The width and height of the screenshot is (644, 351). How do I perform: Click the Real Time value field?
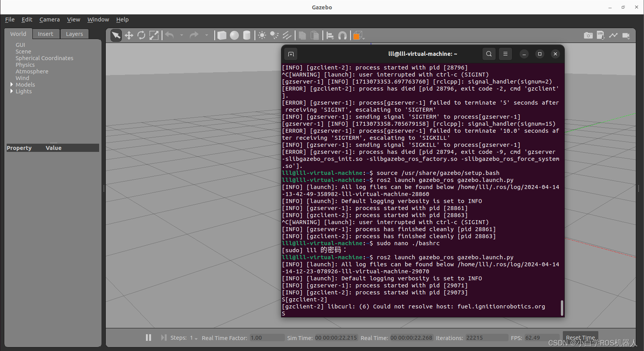click(x=411, y=338)
